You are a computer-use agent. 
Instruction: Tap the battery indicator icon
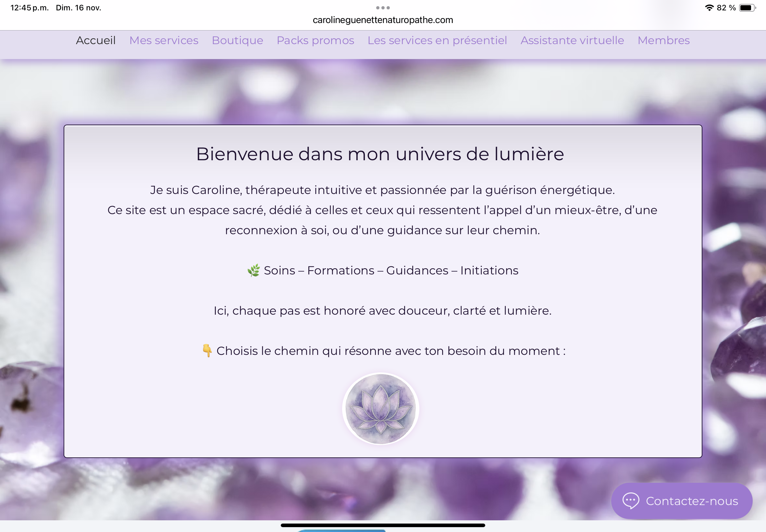point(747,8)
